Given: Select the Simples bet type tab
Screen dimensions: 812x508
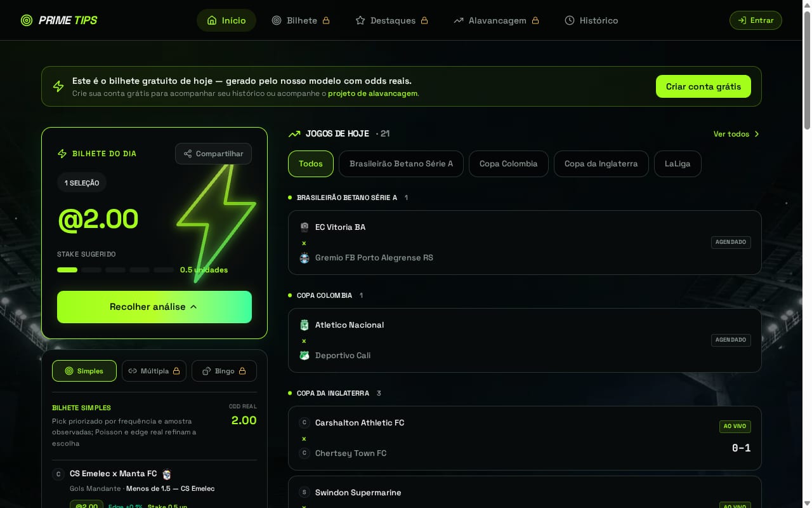Looking at the screenshot, I should [x=84, y=371].
